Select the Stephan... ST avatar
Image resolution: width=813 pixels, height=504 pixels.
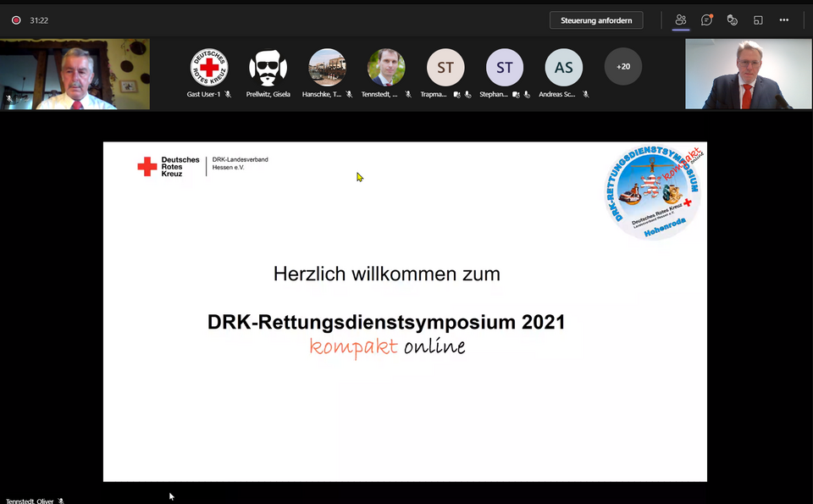(x=505, y=67)
